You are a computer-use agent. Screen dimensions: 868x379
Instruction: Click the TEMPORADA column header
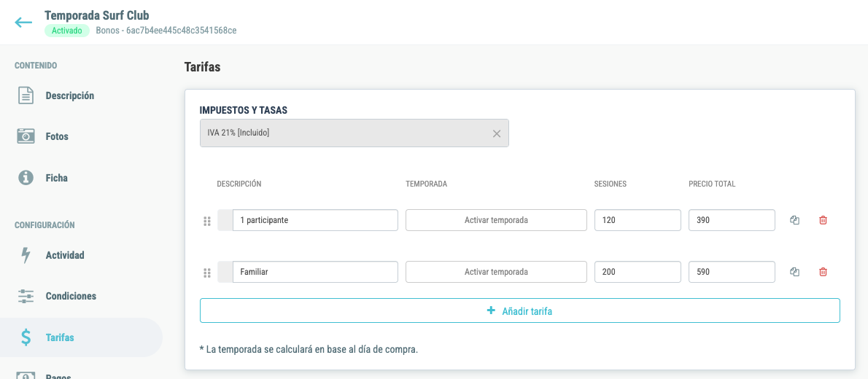pos(426,184)
